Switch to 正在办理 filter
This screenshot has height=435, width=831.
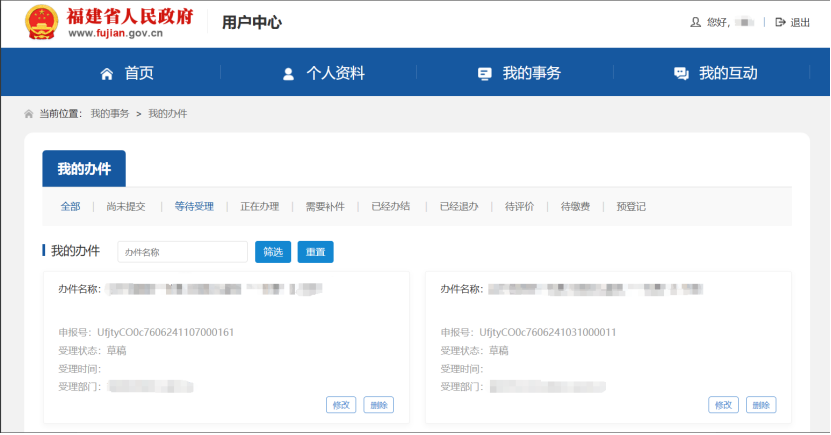pyautogui.click(x=259, y=207)
